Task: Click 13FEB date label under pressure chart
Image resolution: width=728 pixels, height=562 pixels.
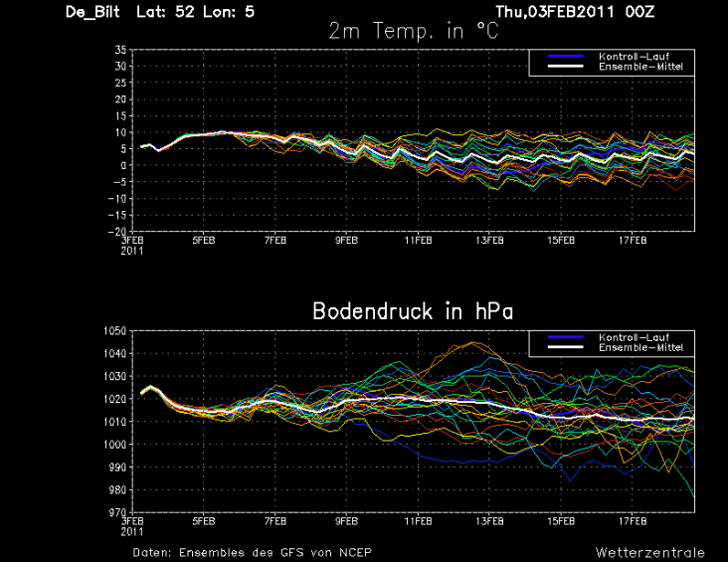Action: coord(490,521)
